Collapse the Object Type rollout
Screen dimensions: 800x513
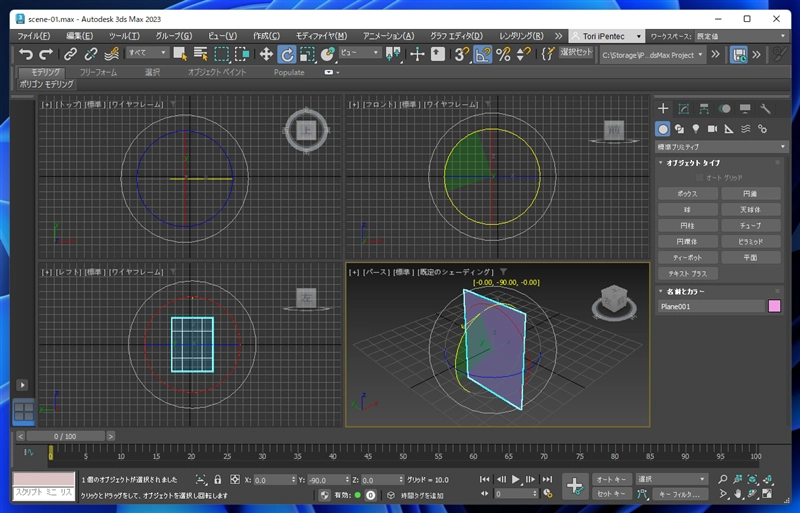660,163
